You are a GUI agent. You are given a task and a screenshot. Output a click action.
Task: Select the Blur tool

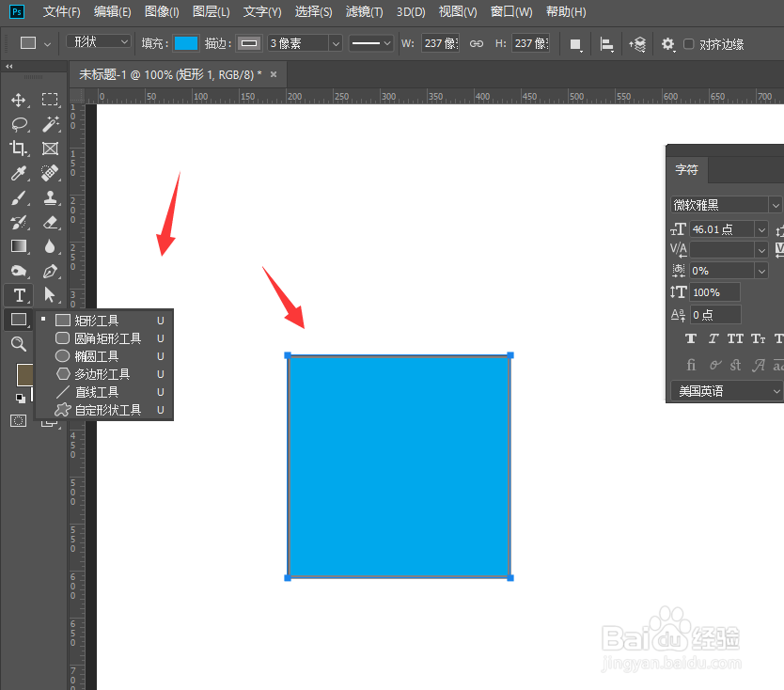(50, 246)
